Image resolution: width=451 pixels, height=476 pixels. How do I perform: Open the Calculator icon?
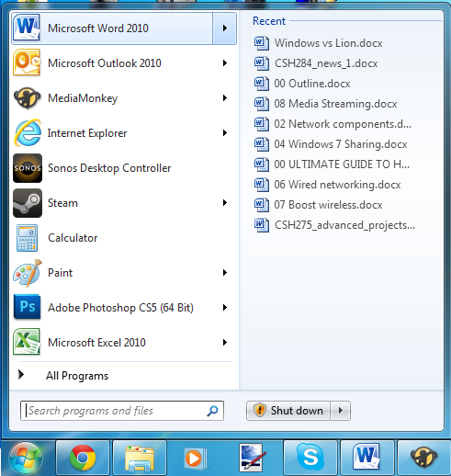coord(27,238)
